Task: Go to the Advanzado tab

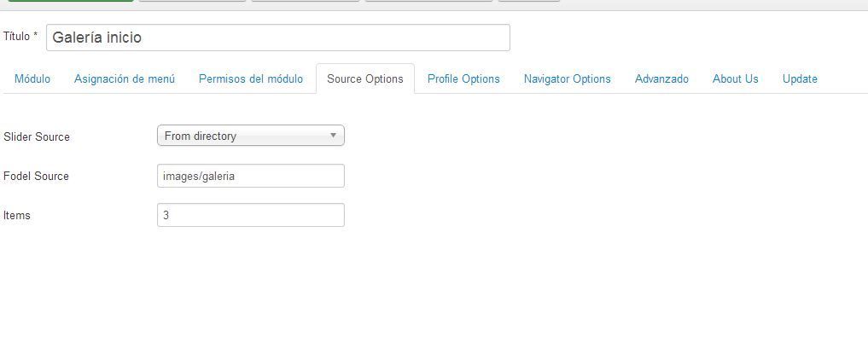Action: (x=661, y=79)
